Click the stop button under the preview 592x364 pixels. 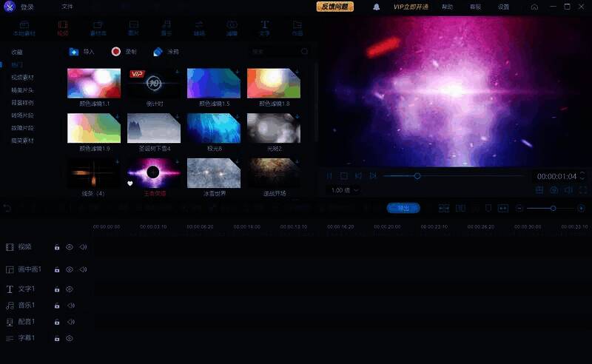coord(343,176)
